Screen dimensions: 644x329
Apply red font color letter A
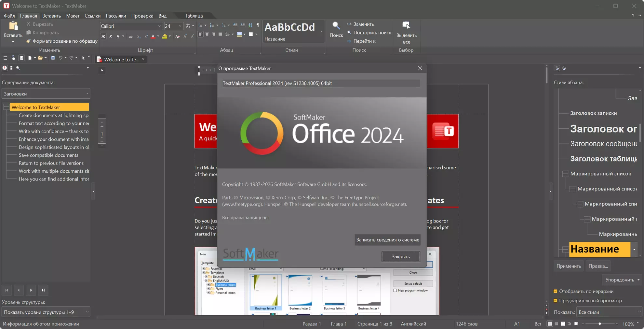point(153,36)
